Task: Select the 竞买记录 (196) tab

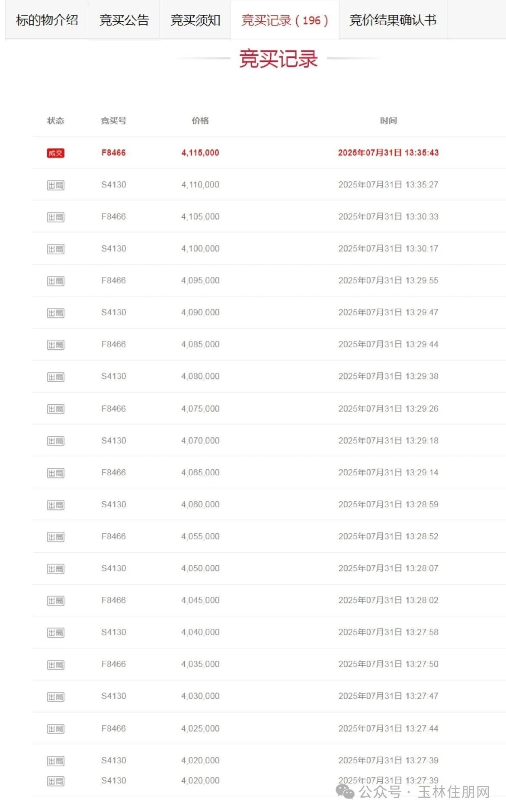Action: coord(285,20)
